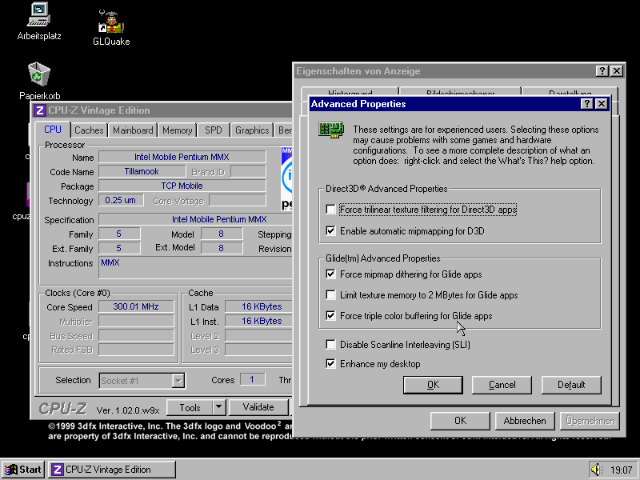Click the Ver. 1.02.0.w9x version text
Screen dimensions: 640x480
tap(128, 410)
